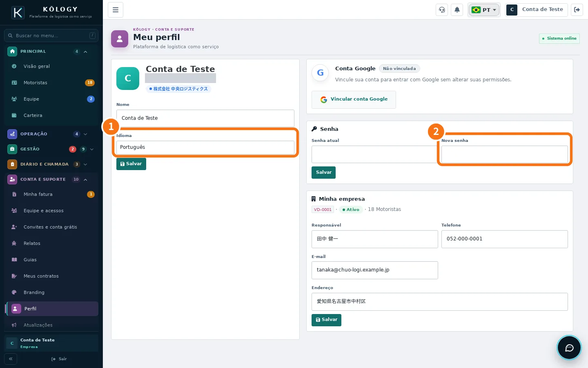Viewport: 588px width, 368px height.
Task: Click the support headset icon
Action: (442, 10)
